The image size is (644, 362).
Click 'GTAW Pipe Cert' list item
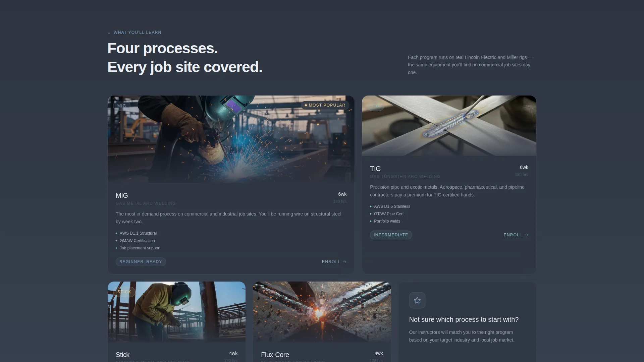click(389, 214)
